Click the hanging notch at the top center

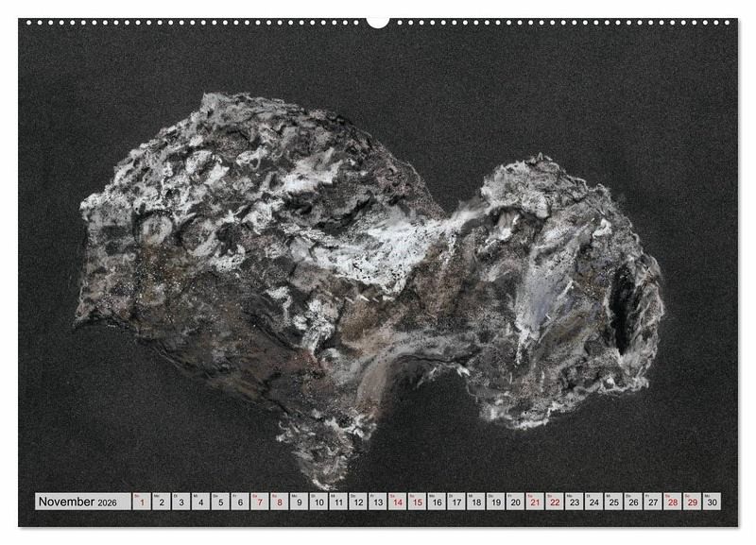tap(378, 22)
